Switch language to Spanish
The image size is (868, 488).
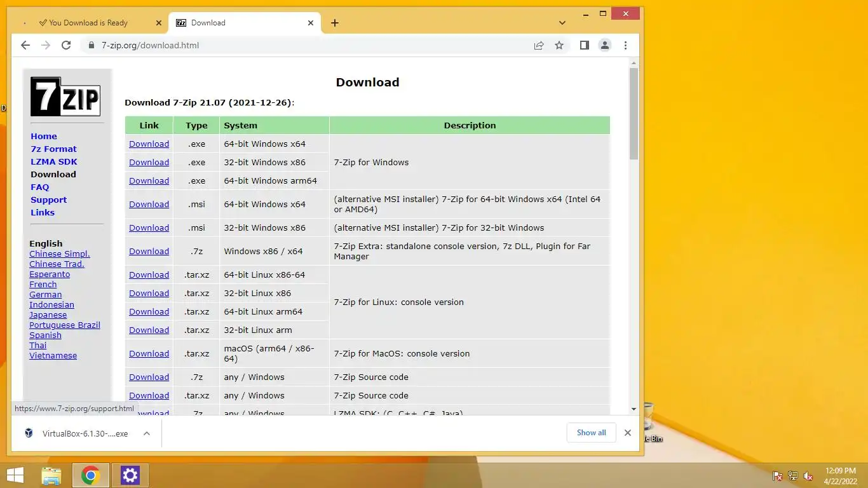click(x=45, y=335)
